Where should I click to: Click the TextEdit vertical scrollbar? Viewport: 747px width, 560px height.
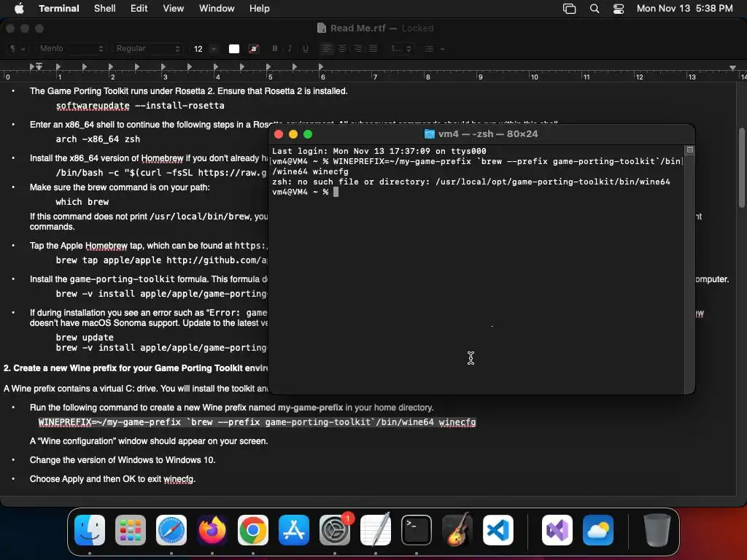click(742, 168)
